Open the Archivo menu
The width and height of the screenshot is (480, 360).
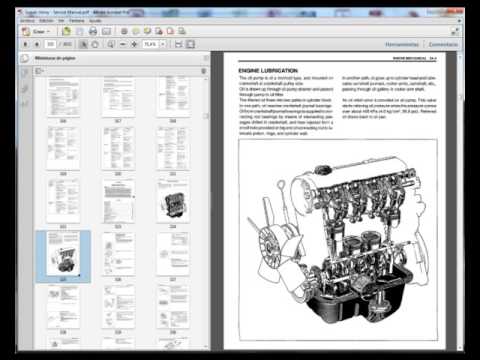tap(27, 21)
